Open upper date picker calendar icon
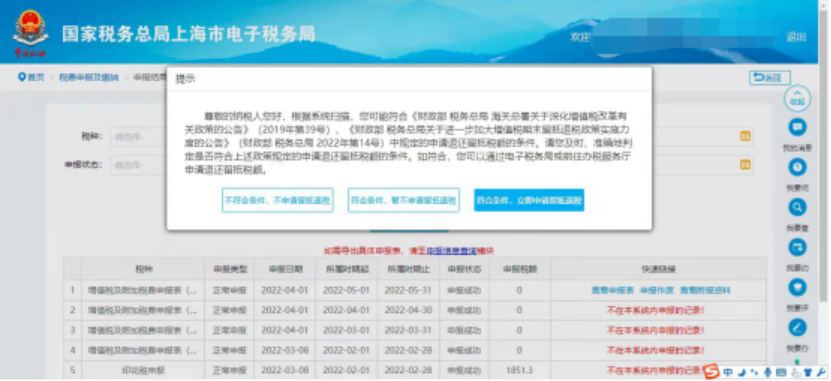This screenshot has height=381, width=831. [745, 137]
